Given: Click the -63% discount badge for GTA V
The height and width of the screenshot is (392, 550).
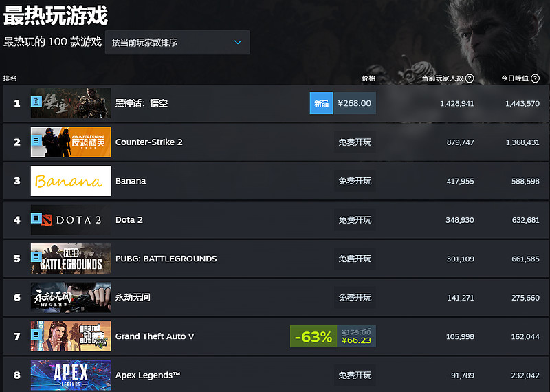Looking at the screenshot, I should (x=313, y=336).
